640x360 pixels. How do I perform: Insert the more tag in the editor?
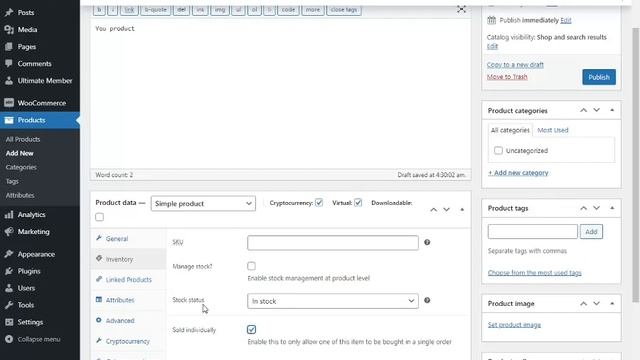tap(313, 9)
